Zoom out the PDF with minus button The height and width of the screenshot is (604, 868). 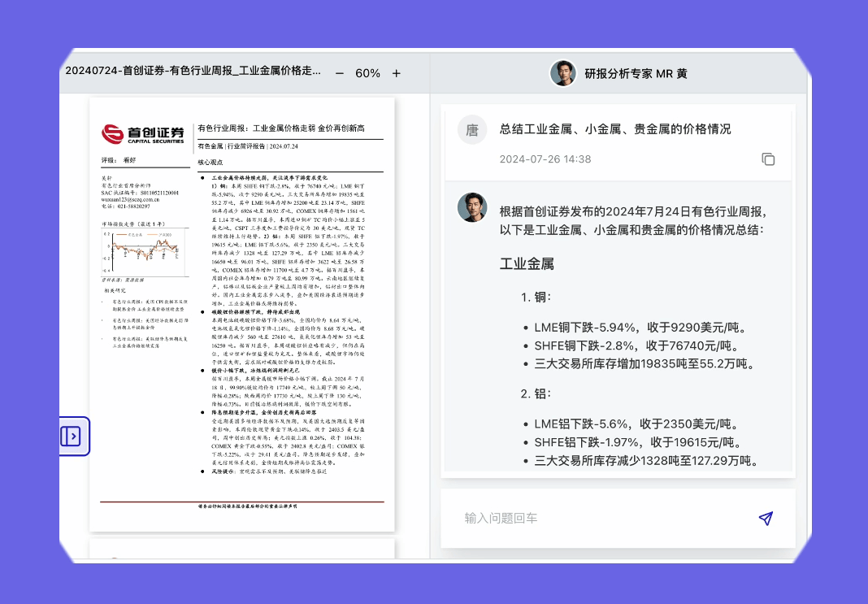340,73
